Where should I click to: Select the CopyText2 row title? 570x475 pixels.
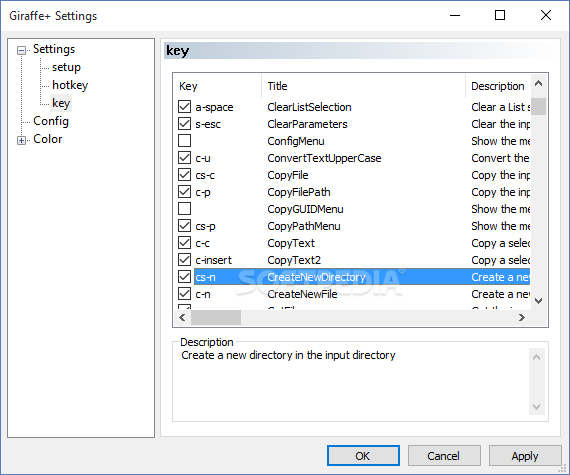294,260
